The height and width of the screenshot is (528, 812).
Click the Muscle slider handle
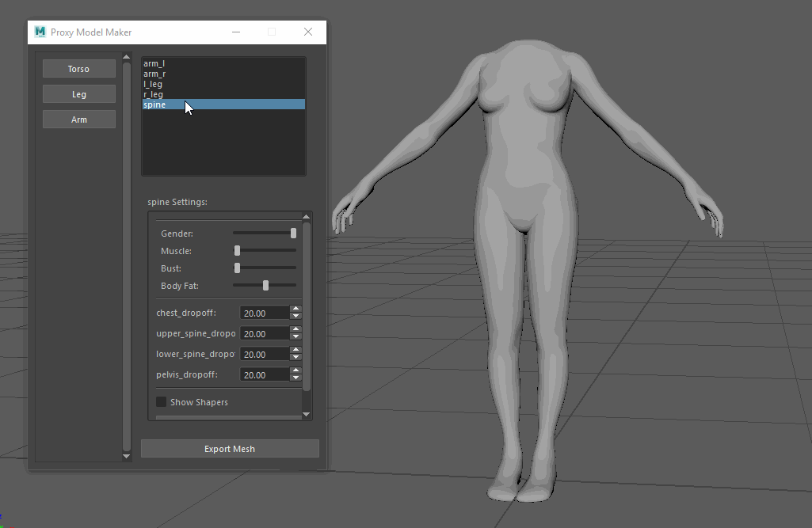tap(237, 251)
